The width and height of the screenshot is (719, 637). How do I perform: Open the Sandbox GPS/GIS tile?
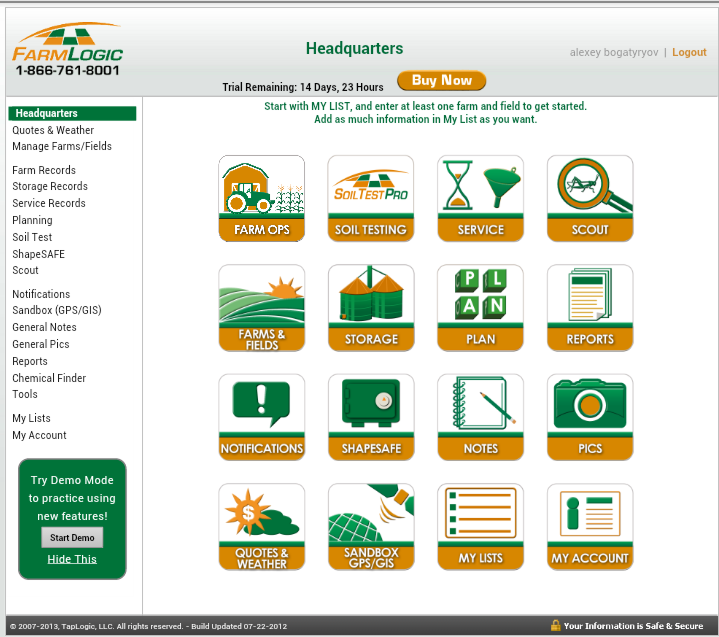coord(371,527)
